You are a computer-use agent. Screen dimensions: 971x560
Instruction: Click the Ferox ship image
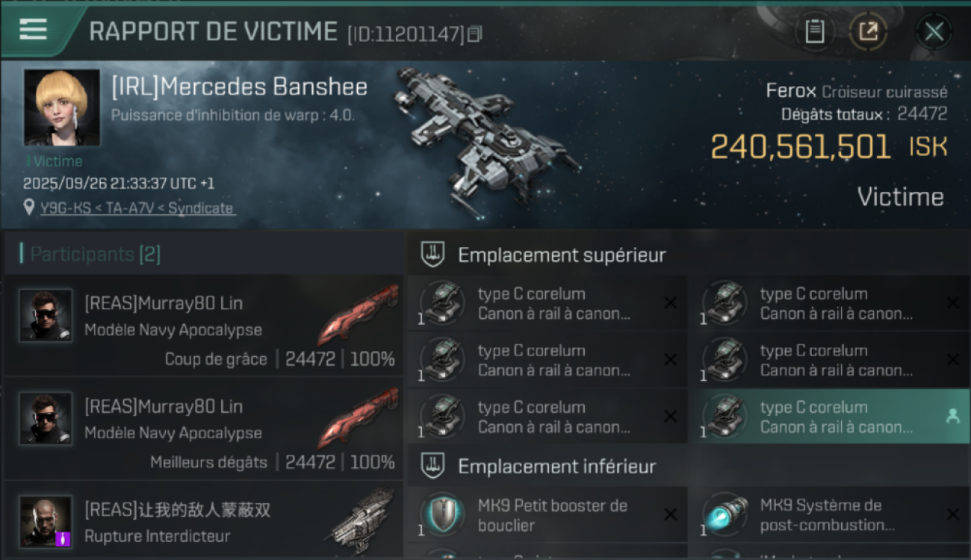pos(485,134)
